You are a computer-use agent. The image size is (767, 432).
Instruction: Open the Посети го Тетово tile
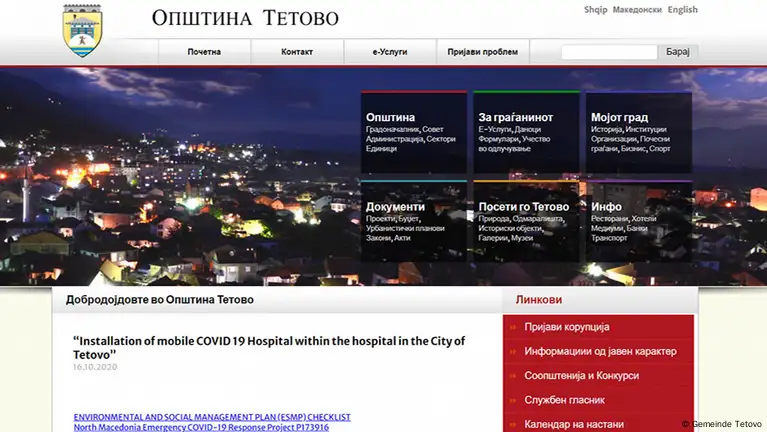tap(525, 221)
